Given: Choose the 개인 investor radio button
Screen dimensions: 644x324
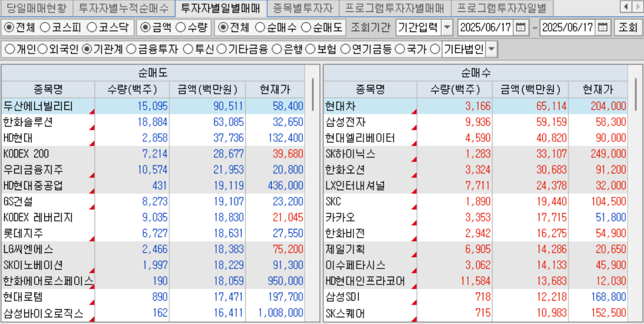Looking at the screenshot, I should [9, 50].
